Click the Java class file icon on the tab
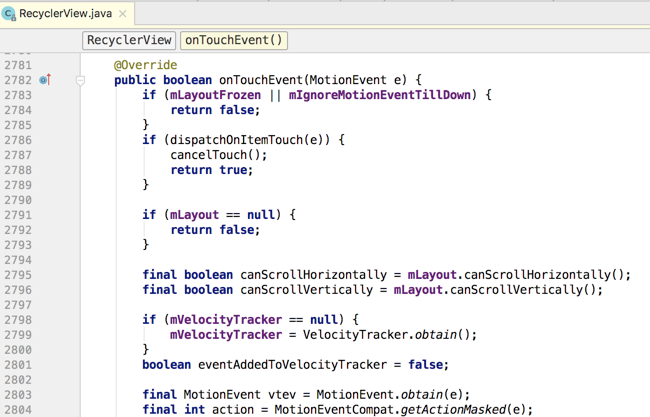Screen dimensions: 650x417 (x=8, y=14)
